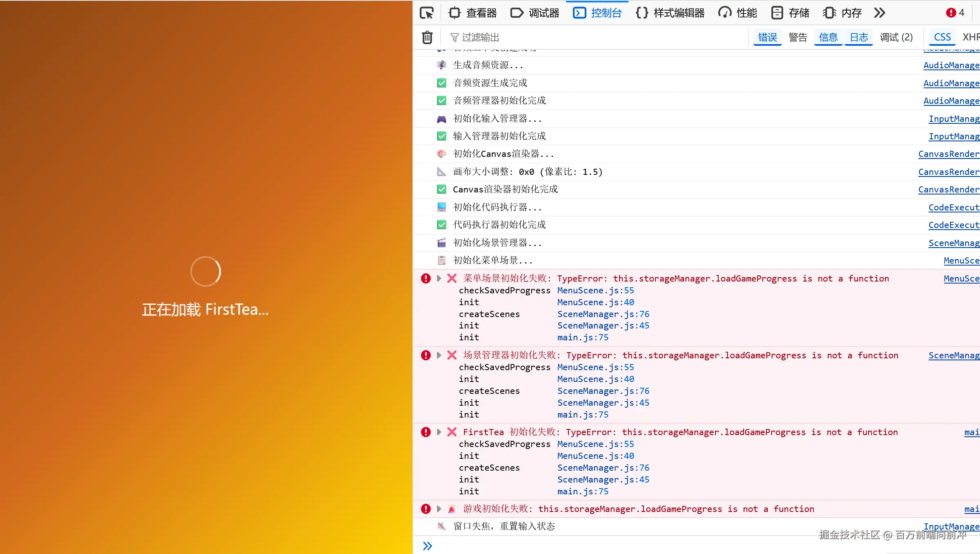Expand the 场景管理器初始化失败 error stack

(x=439, y=355)
